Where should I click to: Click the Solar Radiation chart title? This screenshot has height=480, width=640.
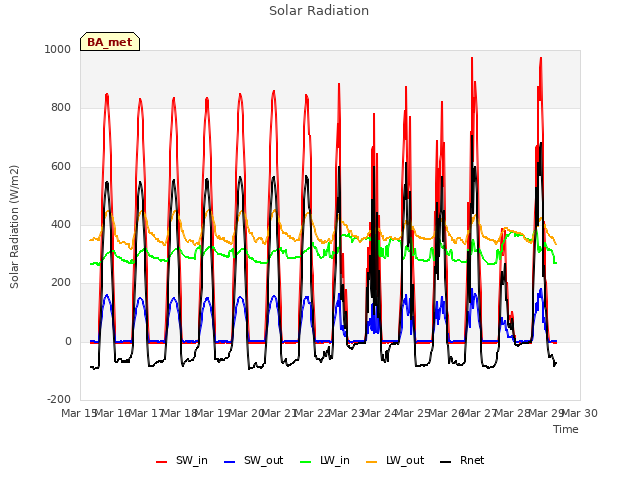coord(319,11)
